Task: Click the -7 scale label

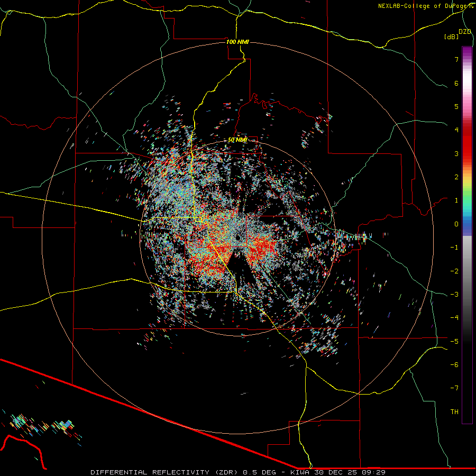Action: tap(454, 388)
